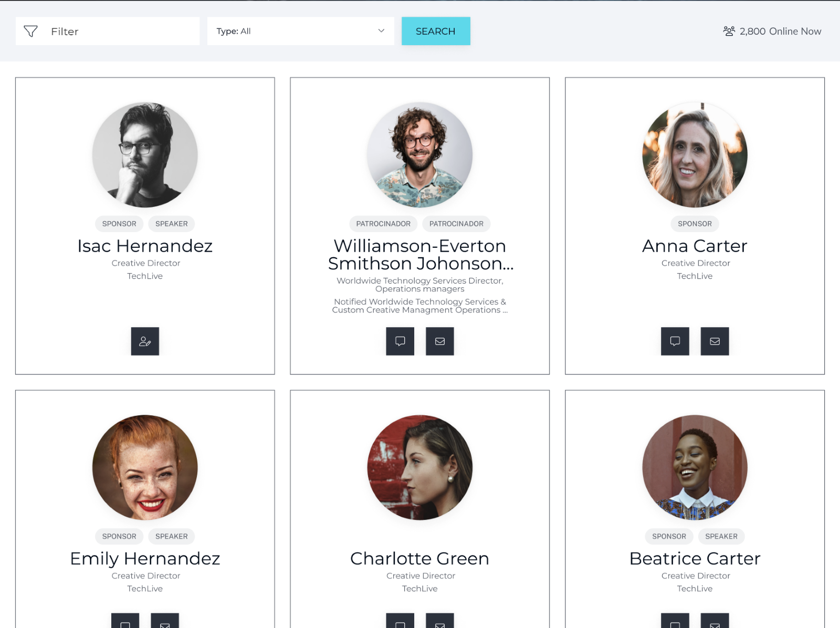Send email to Anna Carter

pyautogui.click(x=715, y=341)
